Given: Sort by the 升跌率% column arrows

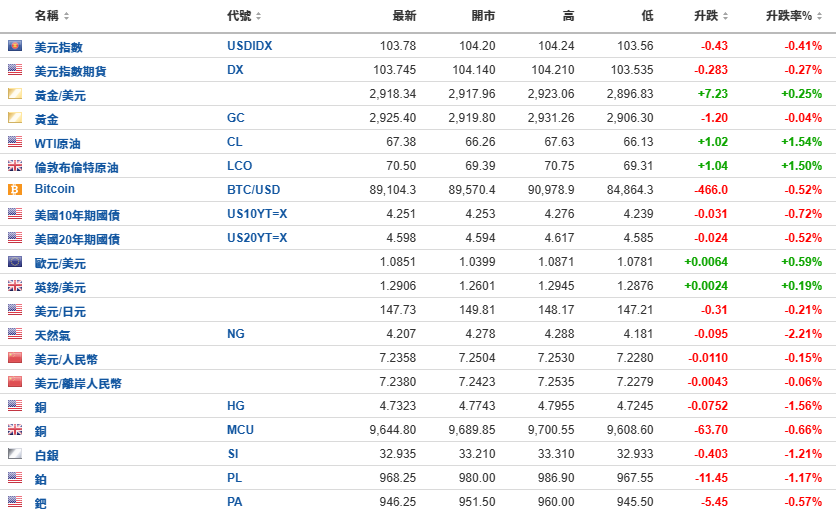Looking at the screenshot, I should [819, 16].
